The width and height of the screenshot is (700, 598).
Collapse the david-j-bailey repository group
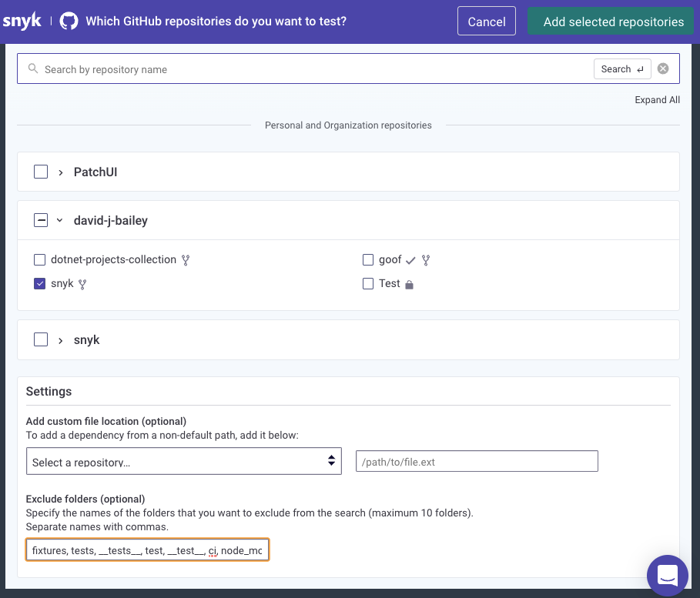click(x=60, y=221)
